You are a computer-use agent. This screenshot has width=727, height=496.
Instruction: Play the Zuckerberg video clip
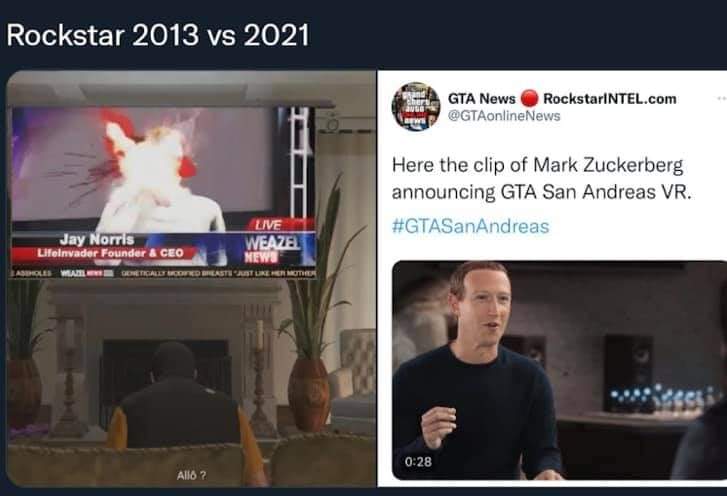click(559, 370)
